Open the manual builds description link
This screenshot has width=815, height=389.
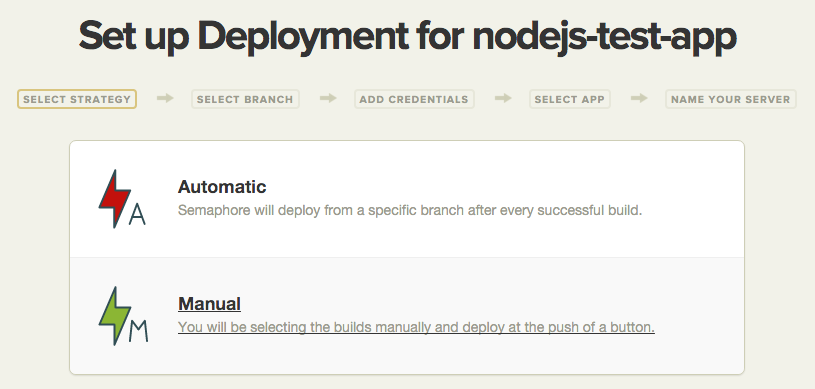[x=416, y=328]
